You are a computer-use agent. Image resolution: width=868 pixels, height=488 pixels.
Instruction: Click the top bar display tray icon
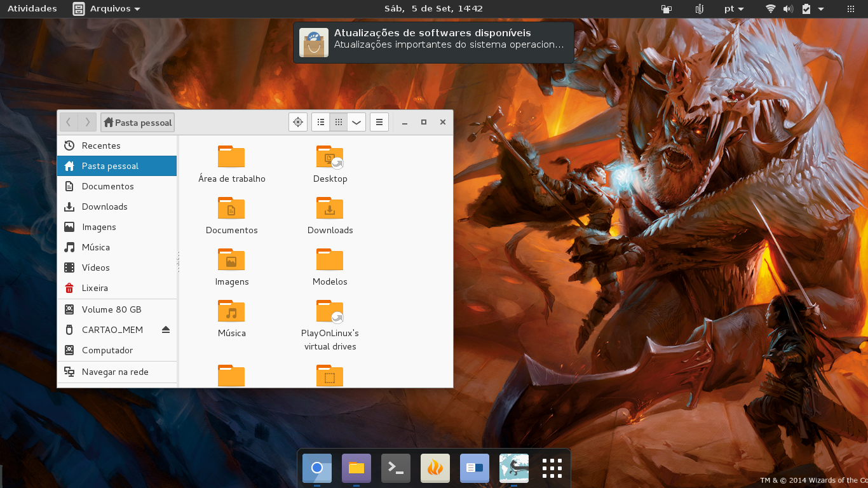click(667, 9)
